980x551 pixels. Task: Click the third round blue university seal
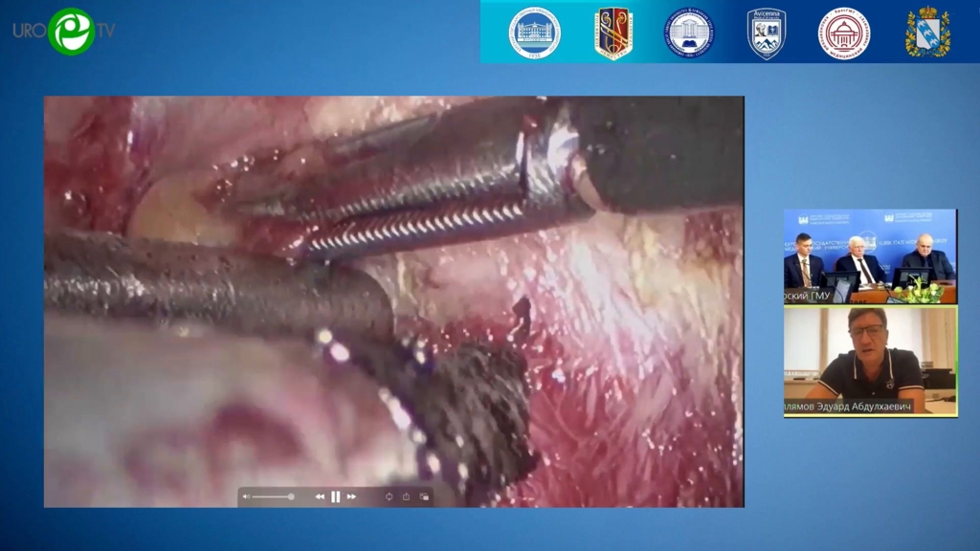click(690, 33)
